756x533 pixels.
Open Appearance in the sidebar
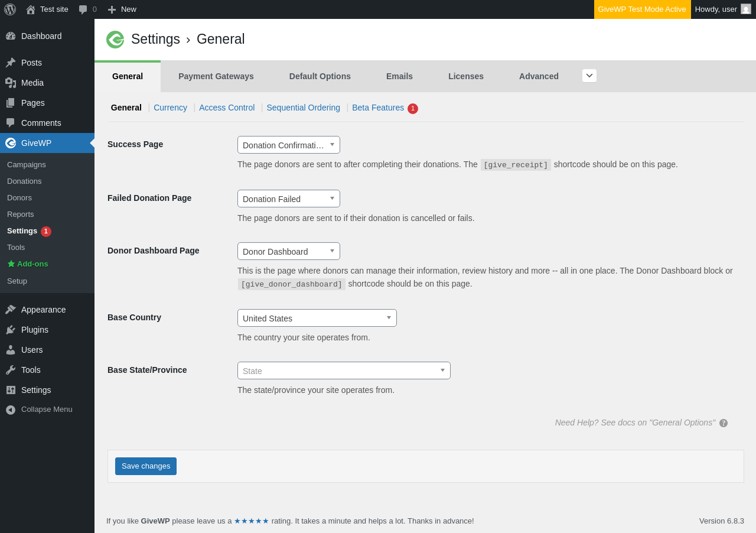click(43, 310)
